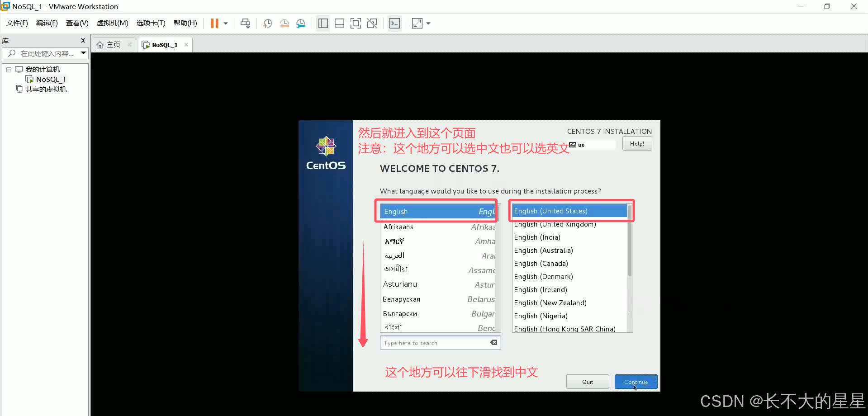Collapse the 我的计算机 tree node
The height and width of the screenshot is (416, 868).
[9, 70]
